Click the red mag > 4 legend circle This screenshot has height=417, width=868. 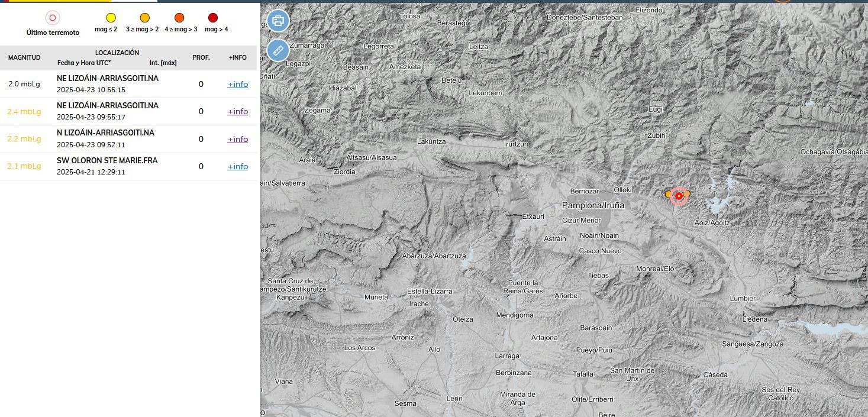[213, 18]
